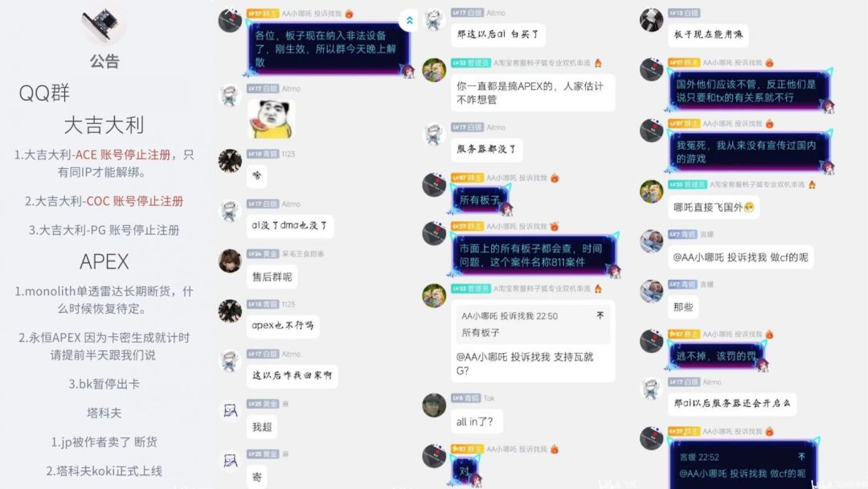Open avatar of user who sent 我超
The width and height of the screenshot is (868, 489).
point(230,410)
